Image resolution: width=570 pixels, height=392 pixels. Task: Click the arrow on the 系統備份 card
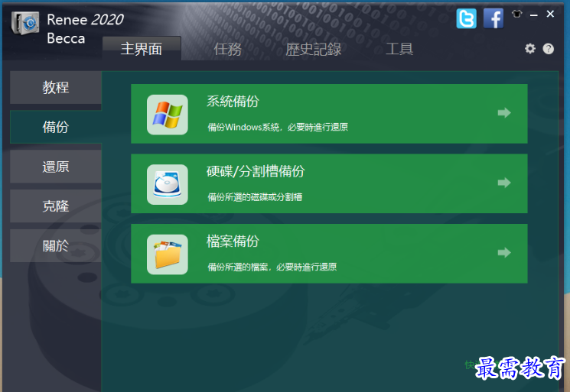tap(504, 113)
